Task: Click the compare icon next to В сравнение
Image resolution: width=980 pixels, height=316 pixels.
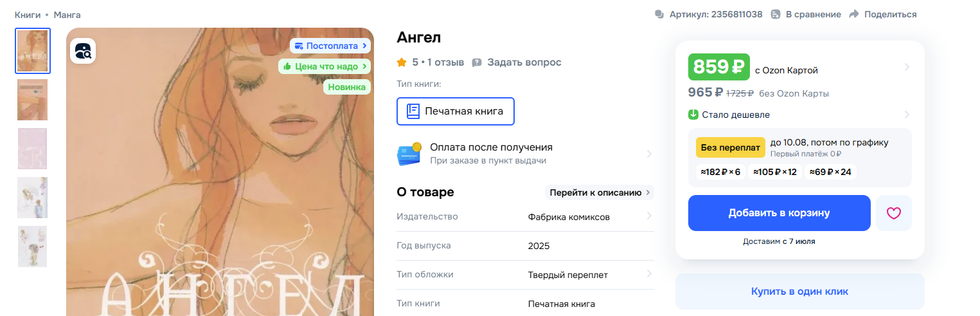Action: 776,14
